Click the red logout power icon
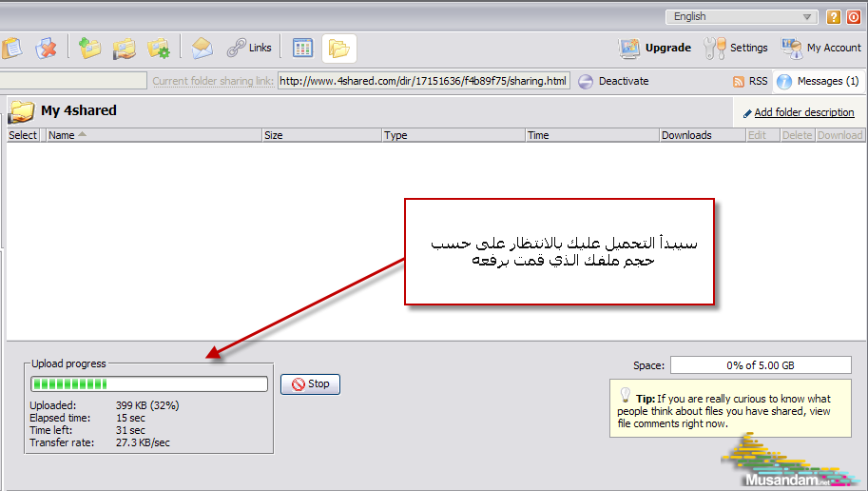Screen dimensions: 868x491 [854, 16]
